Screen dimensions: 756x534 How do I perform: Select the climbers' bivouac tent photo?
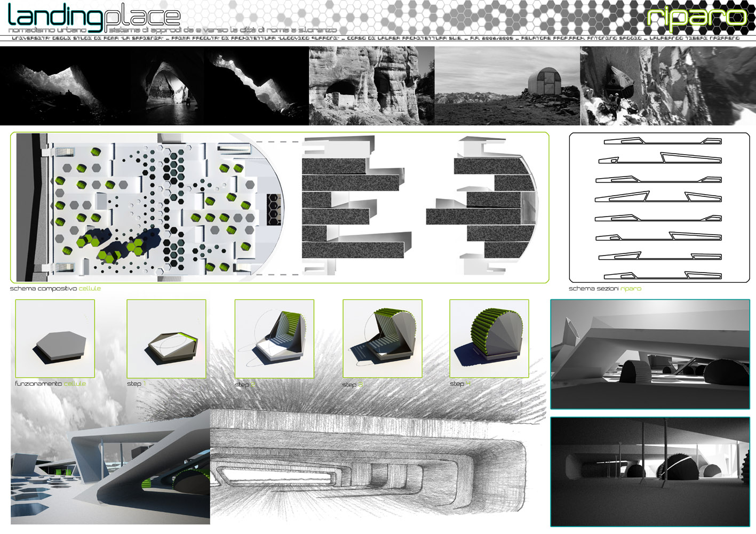click(x=667, y=86)
